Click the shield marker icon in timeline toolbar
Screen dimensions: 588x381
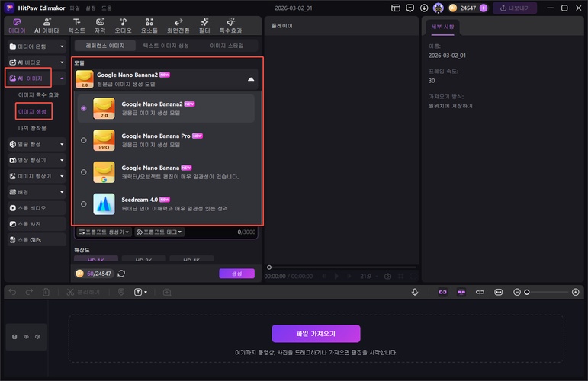click(x=121, y=292)
